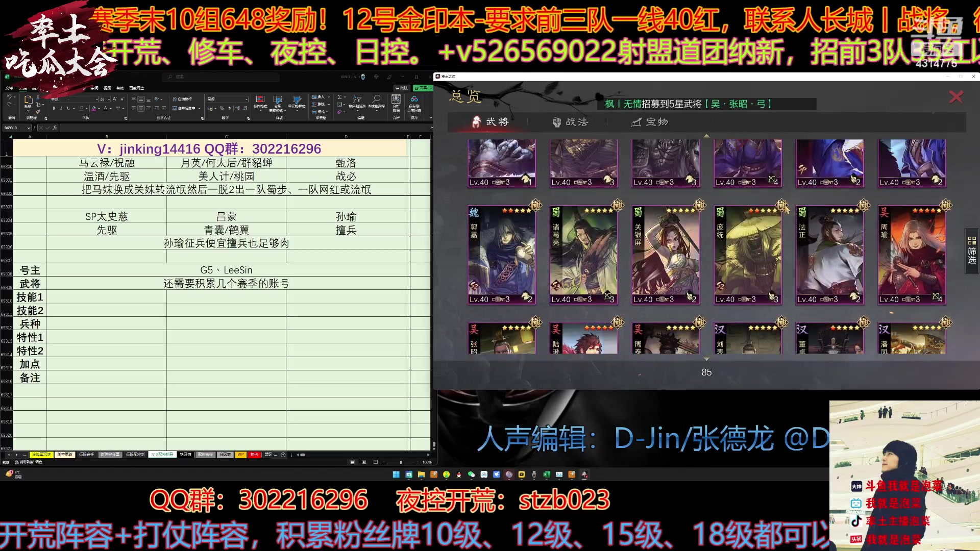Click the AutoSum sigma icon
The image size is (980, 551).
(x=339, y=97)
